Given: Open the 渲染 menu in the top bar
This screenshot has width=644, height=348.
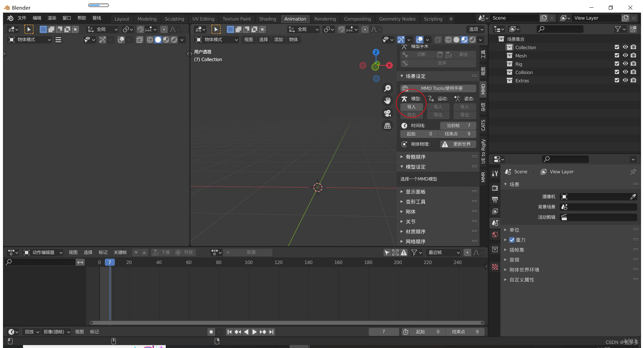Looking at the screenshot, I should pyautogui.click(x=52, y=18).
